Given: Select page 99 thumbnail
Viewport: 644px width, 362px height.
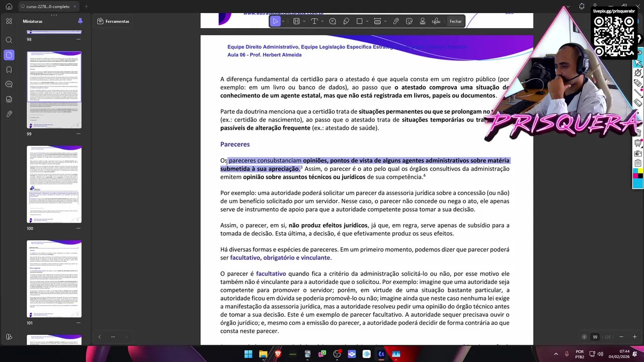Looking at the screenshot, I should 54,89.
